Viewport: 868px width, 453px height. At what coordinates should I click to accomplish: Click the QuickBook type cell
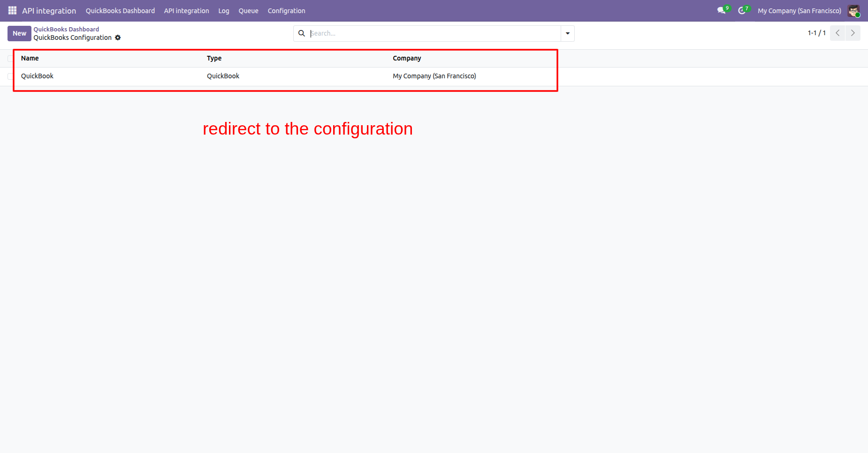(223, 76)
